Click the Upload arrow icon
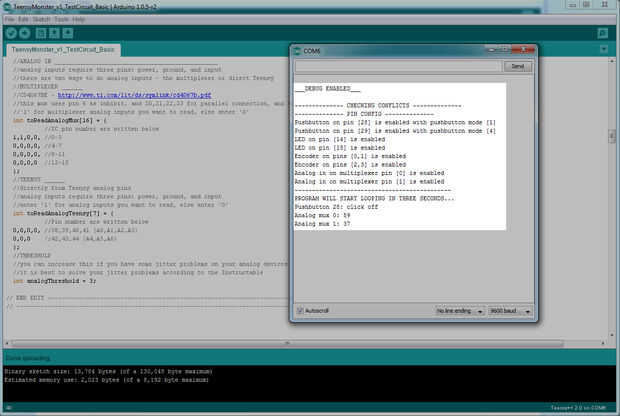Viewport: 620px width, 416px height. click(x=25, y=33)
